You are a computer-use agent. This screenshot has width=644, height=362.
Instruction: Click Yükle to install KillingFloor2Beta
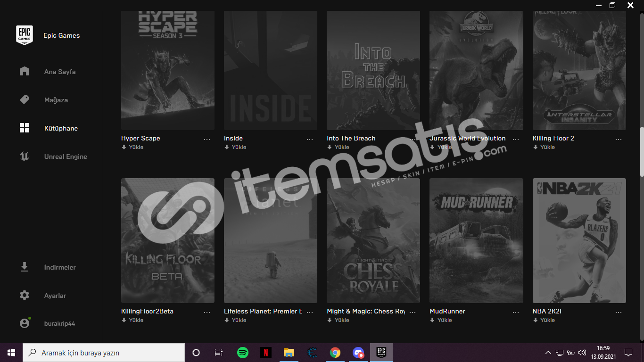pyautogui.click(x=132, y=320)
